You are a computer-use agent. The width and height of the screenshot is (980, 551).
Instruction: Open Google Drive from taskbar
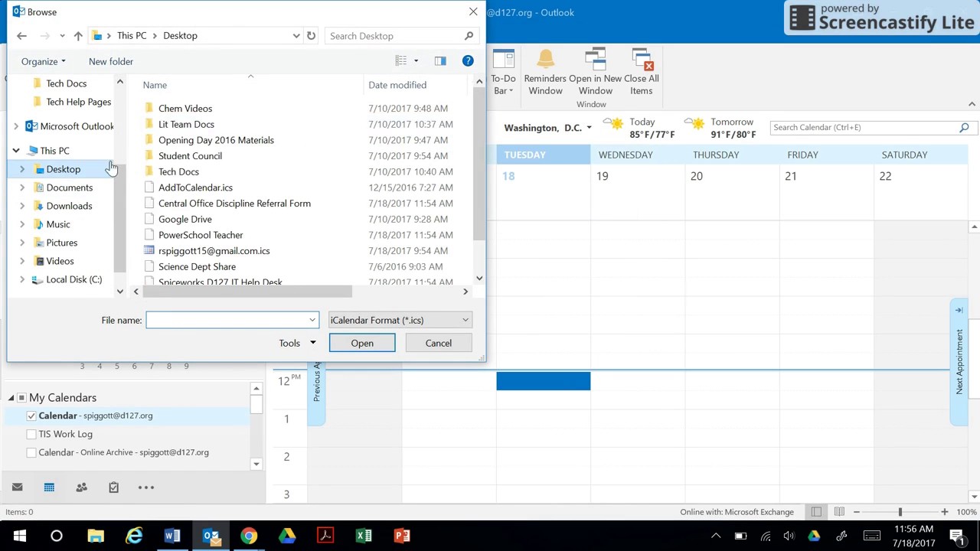pyautogui.click(x=287, y=536)
